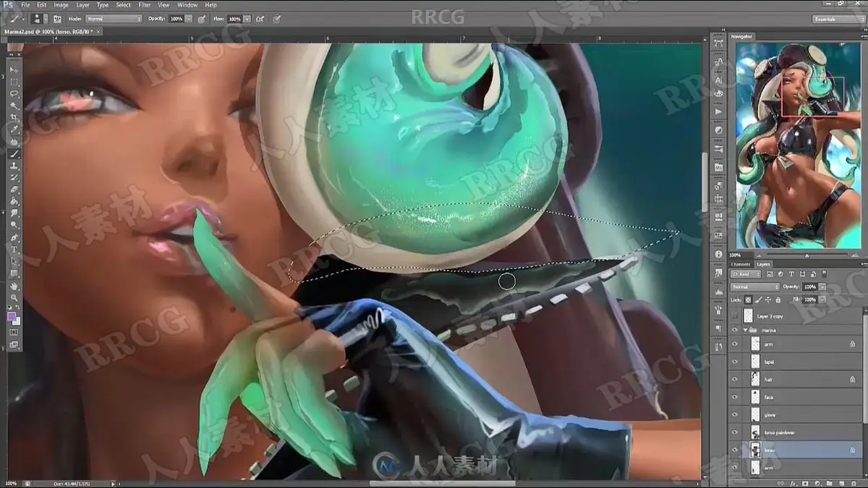This screenshot has width=868, height=488.
Task: Select the Brush tool in the toolbox
Action: point(14,154)
